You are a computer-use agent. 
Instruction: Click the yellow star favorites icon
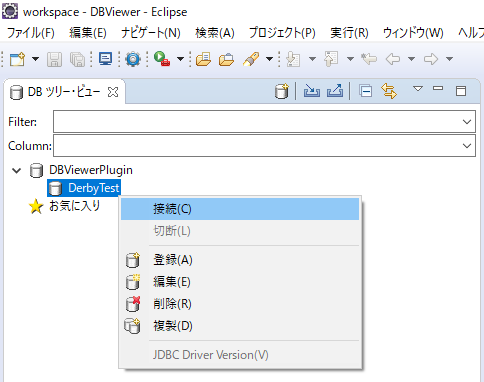click(x=36, y=206)
